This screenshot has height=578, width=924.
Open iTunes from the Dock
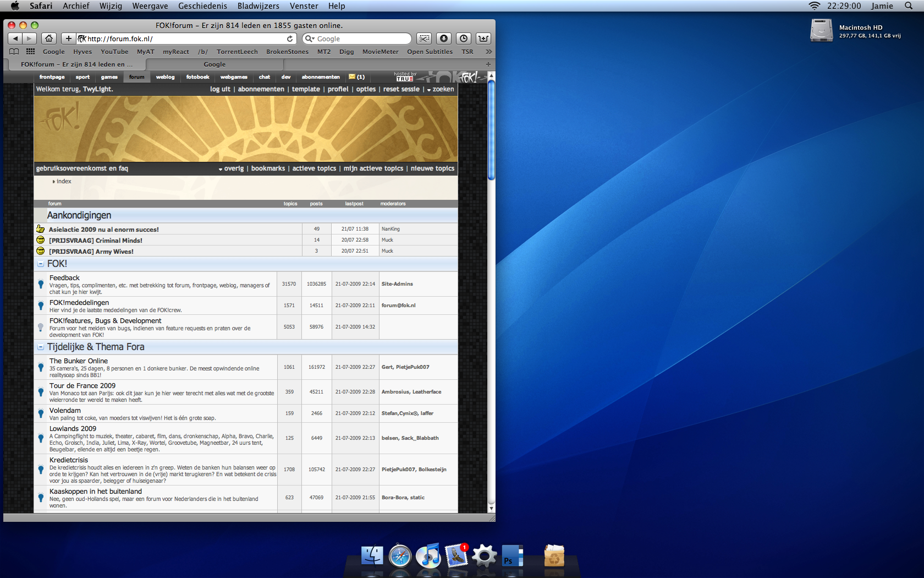pos(428,555)
